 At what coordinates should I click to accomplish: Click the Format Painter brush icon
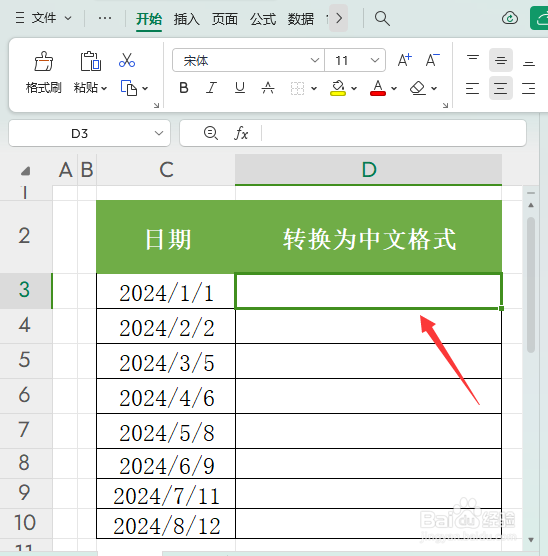[44, 61]
